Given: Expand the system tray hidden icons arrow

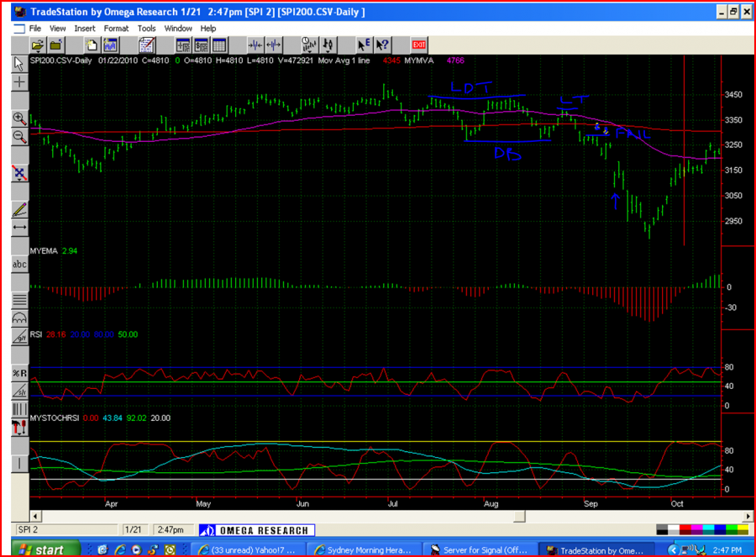Looking at the screenshot, I should 673,549.
